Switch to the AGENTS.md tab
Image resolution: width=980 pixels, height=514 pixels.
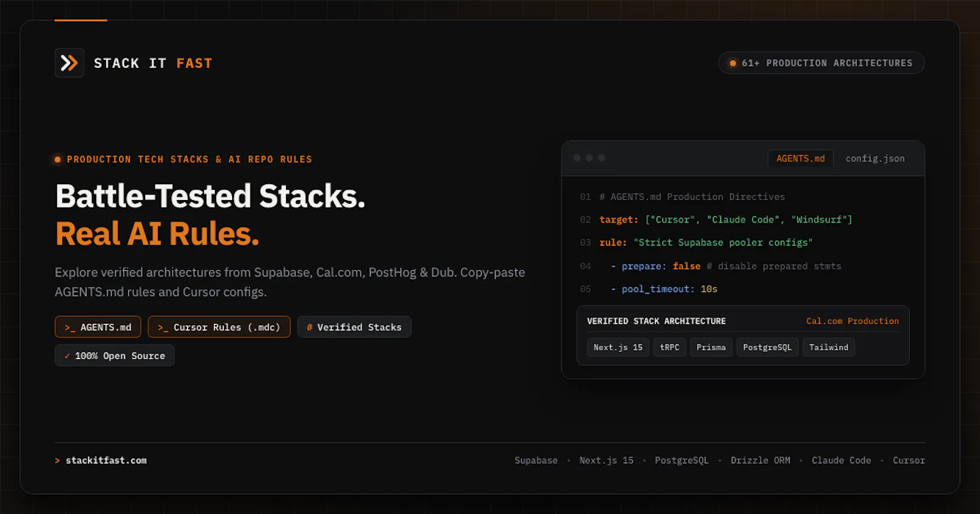[801, 158]
